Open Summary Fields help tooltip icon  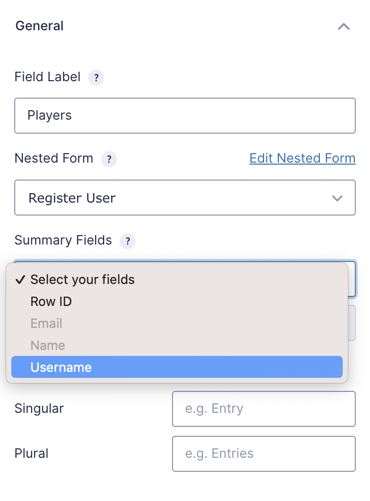(128, 241)
